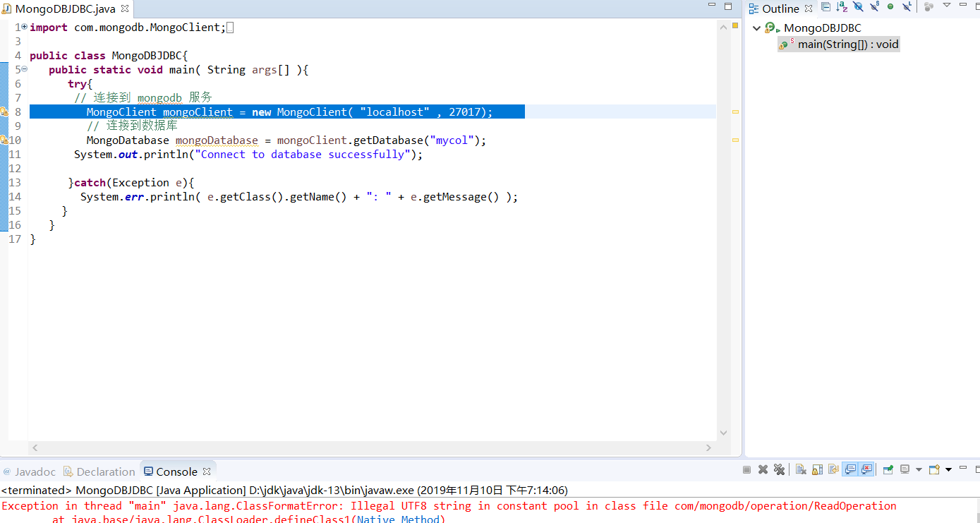This screenshot has height=523, width=980.
Task: Terminate the running console process
Action: pos(746,469)
